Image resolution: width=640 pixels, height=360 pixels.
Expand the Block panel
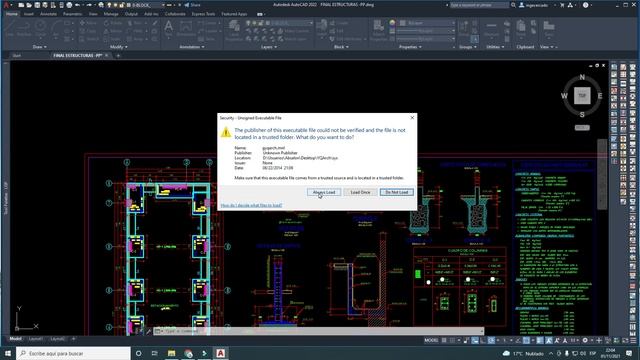coord(341,47)
